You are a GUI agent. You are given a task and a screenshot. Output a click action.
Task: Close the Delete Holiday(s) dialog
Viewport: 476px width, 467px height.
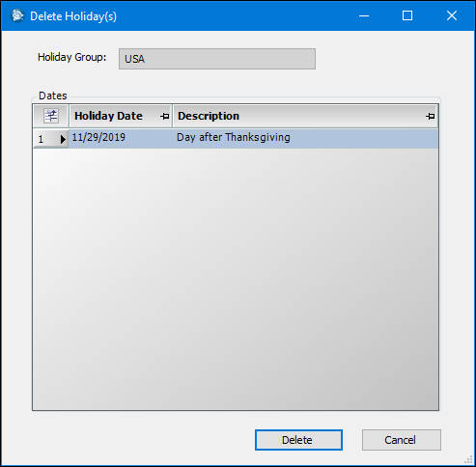(x=452, y=15)
